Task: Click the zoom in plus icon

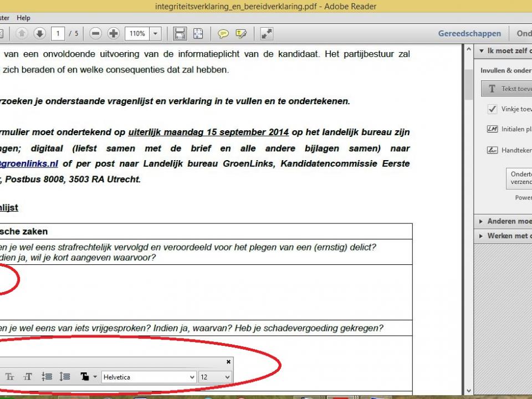Action: tap(113, 34)
